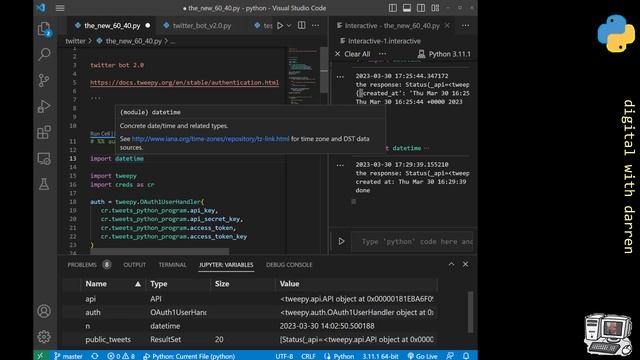
Task: Execute code in interactive input box
Action: (341, 241)
